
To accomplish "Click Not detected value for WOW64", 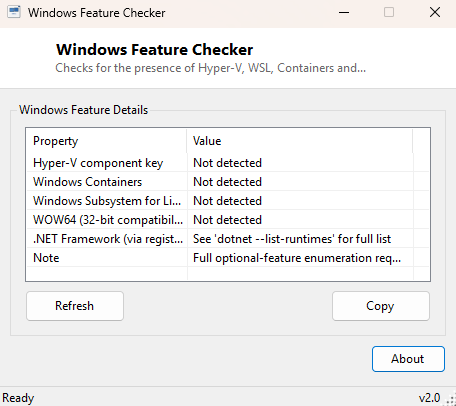I will 228,220.
